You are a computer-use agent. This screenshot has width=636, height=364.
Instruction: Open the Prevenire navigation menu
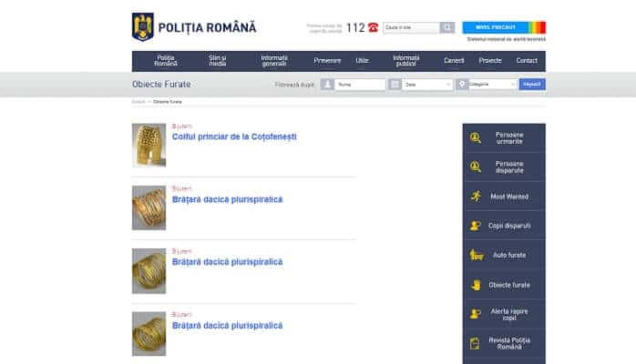(327, 61)
